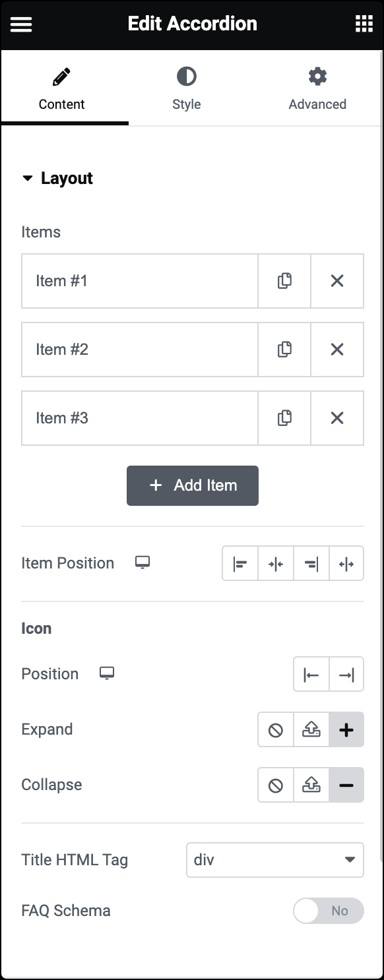Duplicate Item #3
384x980 pixels.
(x=284, y=418)
